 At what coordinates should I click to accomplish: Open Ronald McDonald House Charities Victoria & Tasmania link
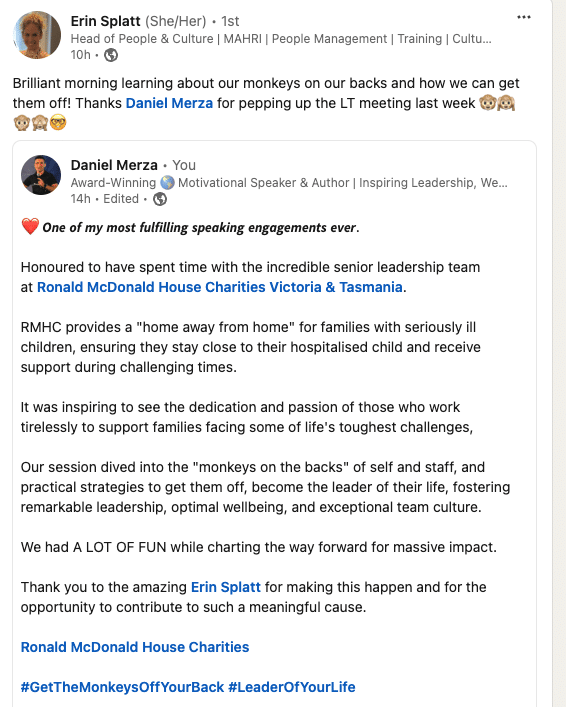point(220,287)
